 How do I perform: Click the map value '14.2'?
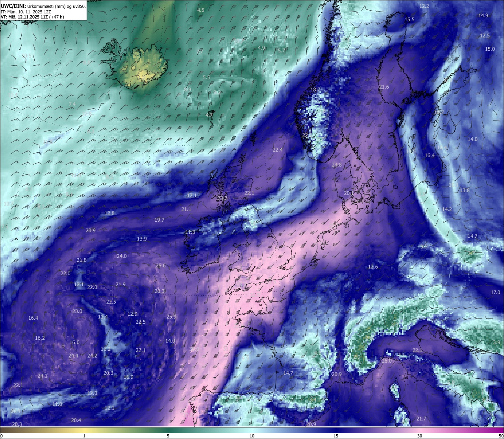447,209
